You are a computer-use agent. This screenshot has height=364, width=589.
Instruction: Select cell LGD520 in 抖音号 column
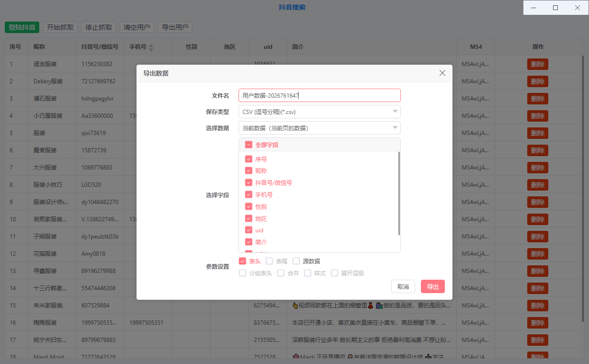click(101, 185)
